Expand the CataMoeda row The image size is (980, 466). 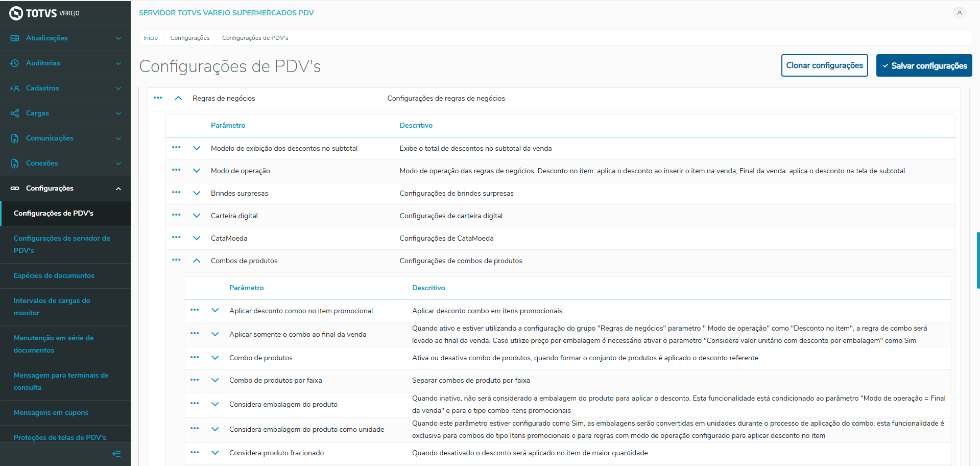coord(197,238)
